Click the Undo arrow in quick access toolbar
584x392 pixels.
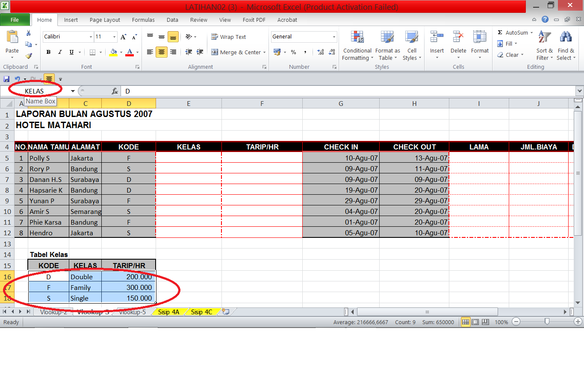tap(18, 79)
